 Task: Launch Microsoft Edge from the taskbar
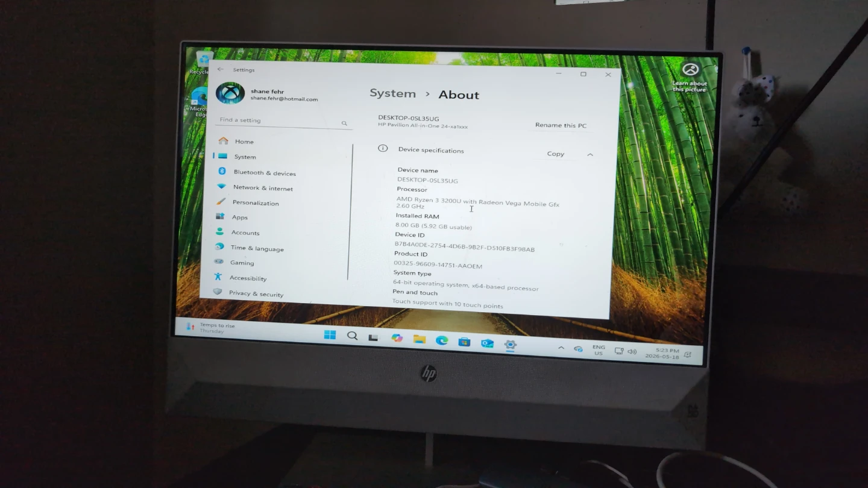[x=442, y=340]
